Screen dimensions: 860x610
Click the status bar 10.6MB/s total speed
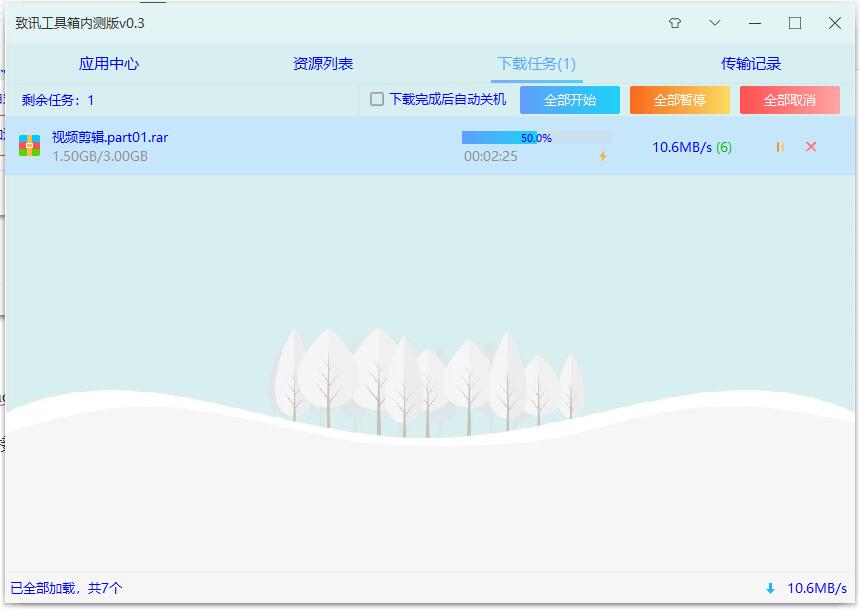coord(817,589)
